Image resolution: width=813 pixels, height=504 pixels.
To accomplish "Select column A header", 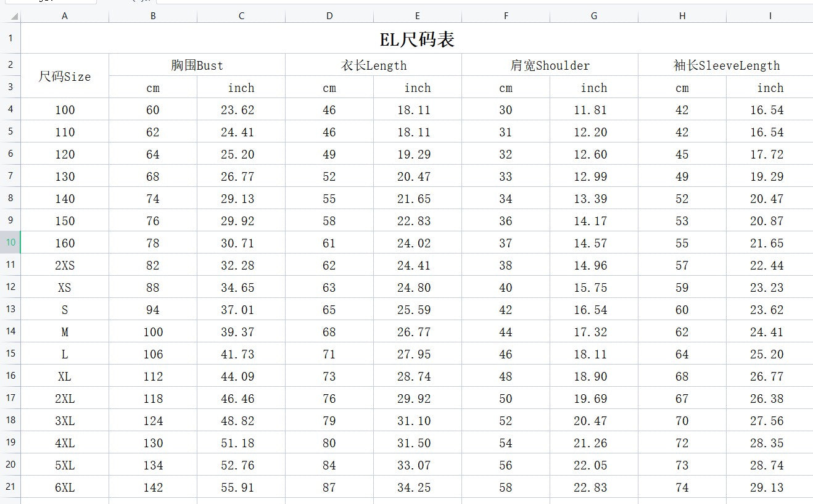I will [65, 16].
